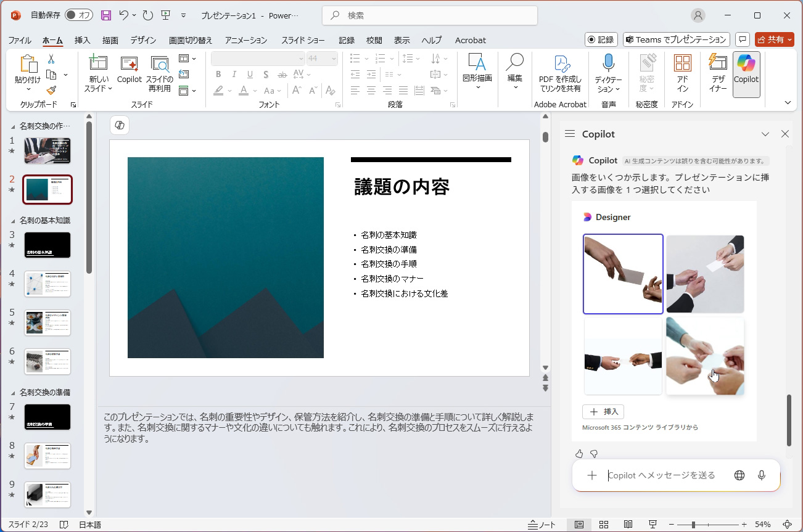Viewport: 803px width, 532px height.
Task: Click the Dictate microphone icon
Action: pyautogui.click(x=608, y=63)
